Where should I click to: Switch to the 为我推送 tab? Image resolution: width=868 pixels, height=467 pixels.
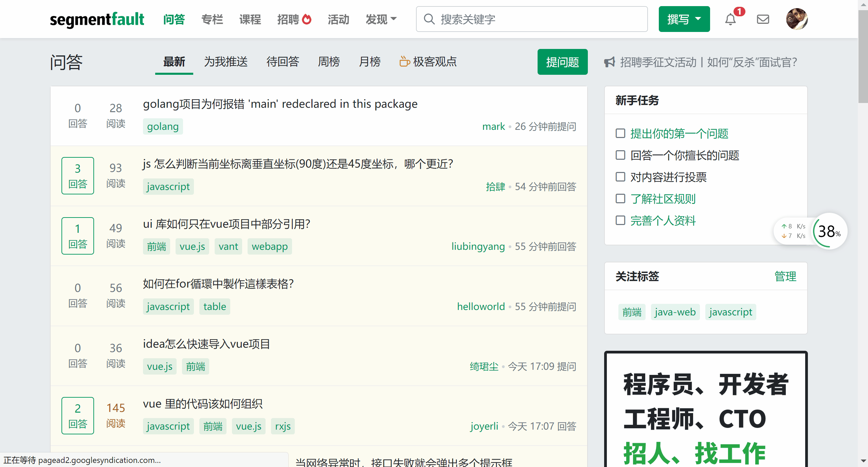click(x=226, y=62)
